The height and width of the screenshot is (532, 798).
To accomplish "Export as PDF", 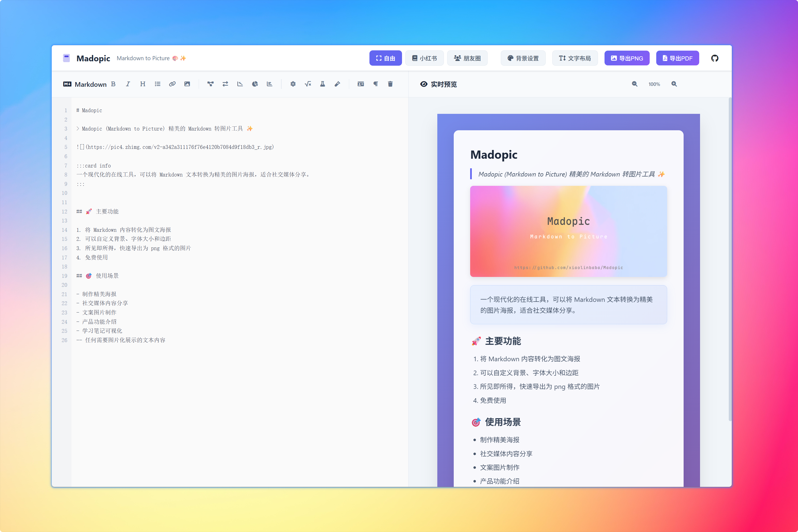I will point(677,58).
